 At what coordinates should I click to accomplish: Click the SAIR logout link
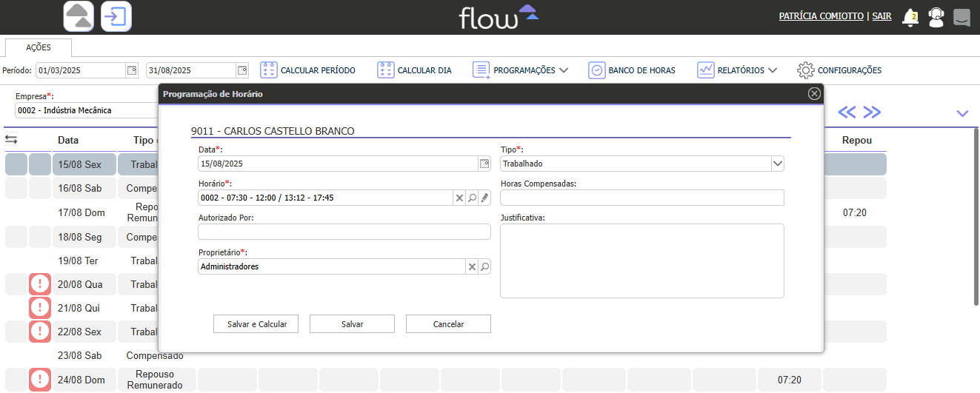coord(881,16)
